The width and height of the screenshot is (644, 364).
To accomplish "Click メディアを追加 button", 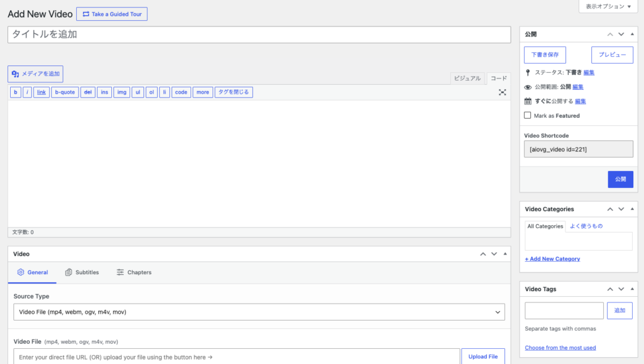I will pyautogui.click(x=35, y=74).
